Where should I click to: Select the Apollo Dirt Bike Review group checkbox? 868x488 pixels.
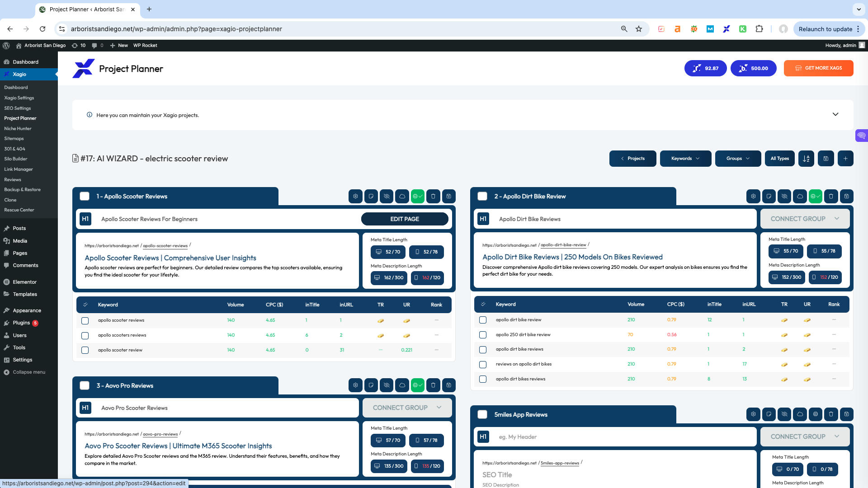coord(482,196)
